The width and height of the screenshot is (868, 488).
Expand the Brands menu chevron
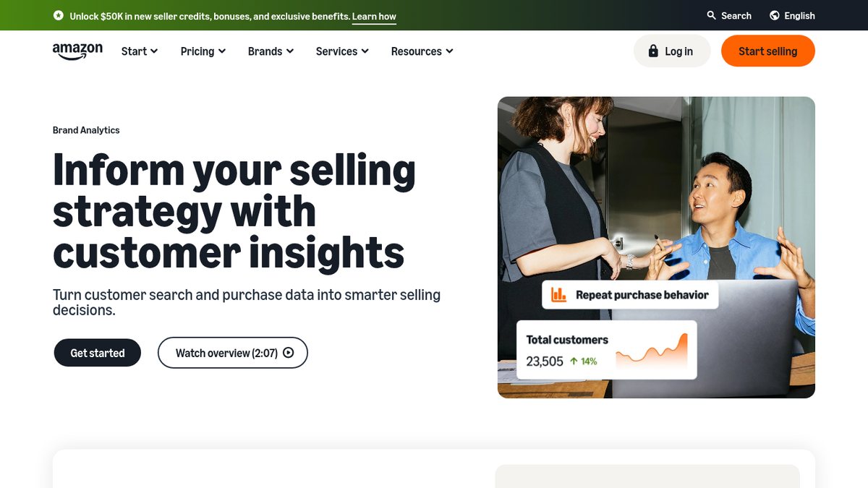(x=290, y=51)
